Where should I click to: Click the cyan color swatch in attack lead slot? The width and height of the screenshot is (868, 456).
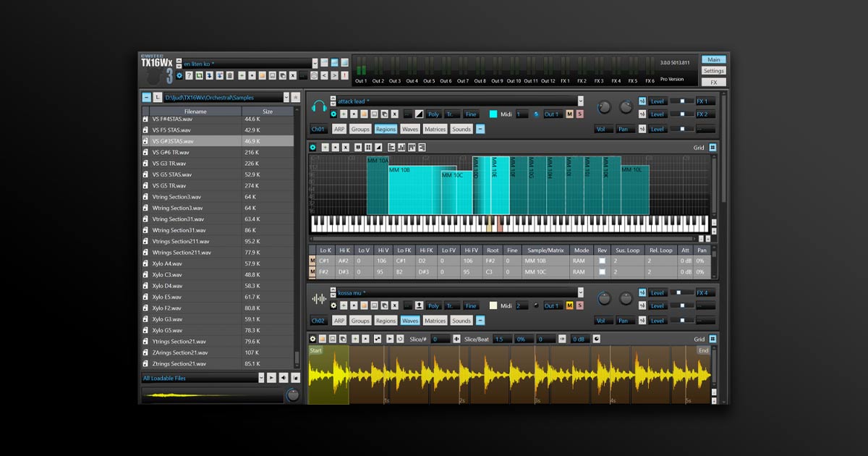[493, 114]
